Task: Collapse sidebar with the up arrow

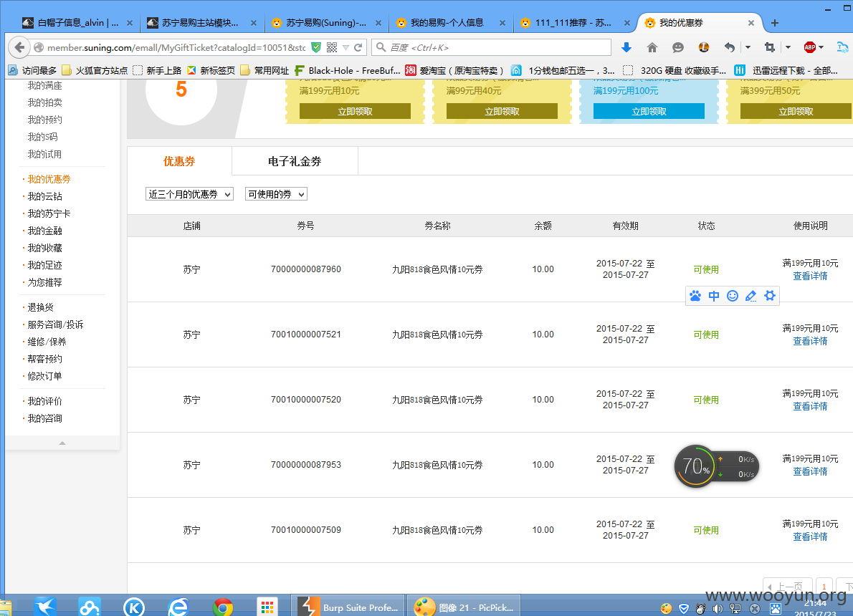Action: (62, 443)
